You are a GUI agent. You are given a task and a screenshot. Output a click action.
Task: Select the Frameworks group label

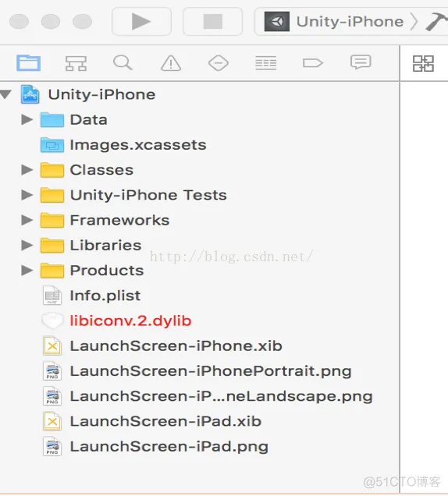click(119, 220)
